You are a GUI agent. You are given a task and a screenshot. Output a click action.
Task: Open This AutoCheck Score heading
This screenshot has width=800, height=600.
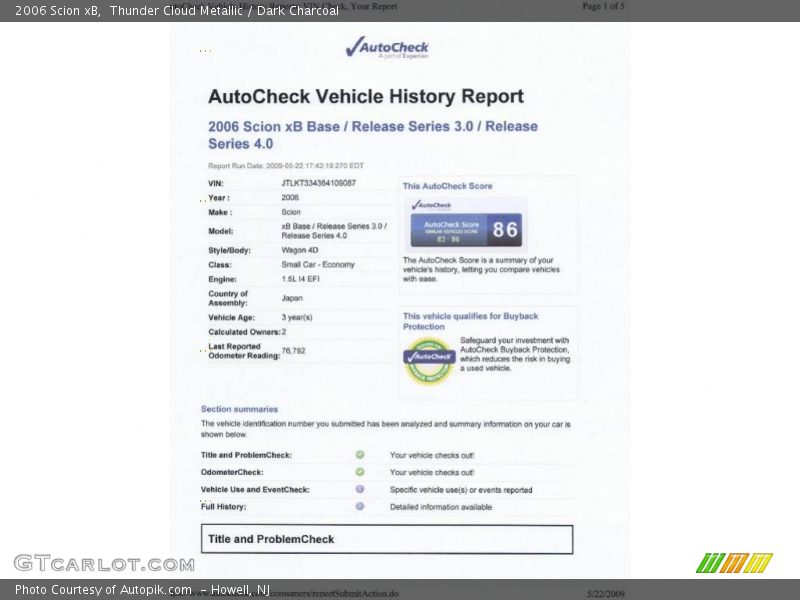click(447, 186)
